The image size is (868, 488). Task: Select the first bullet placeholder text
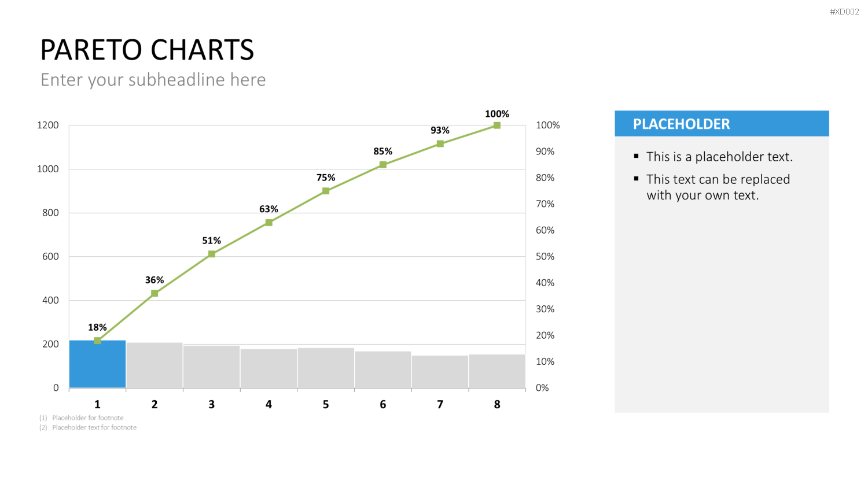719,157
